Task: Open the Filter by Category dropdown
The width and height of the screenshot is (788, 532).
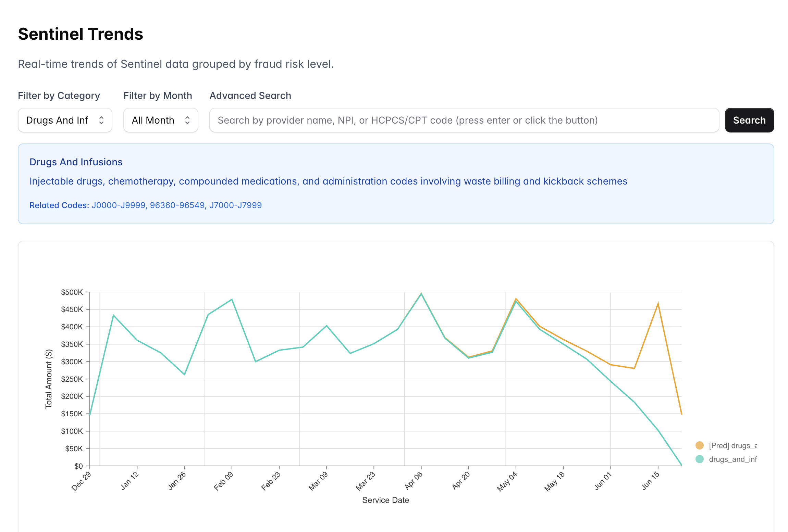Action: tap(65, 120)
